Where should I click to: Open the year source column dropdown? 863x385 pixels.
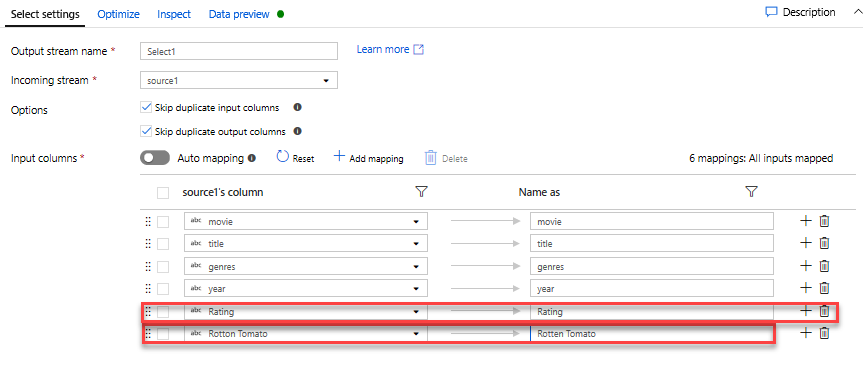(306, 289)
